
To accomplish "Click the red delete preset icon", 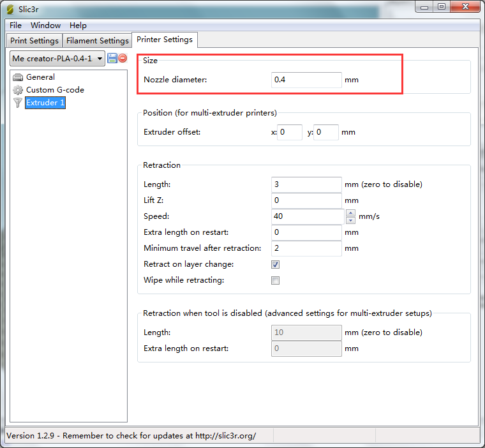I will pyautogui.click(x=123, y=59).
